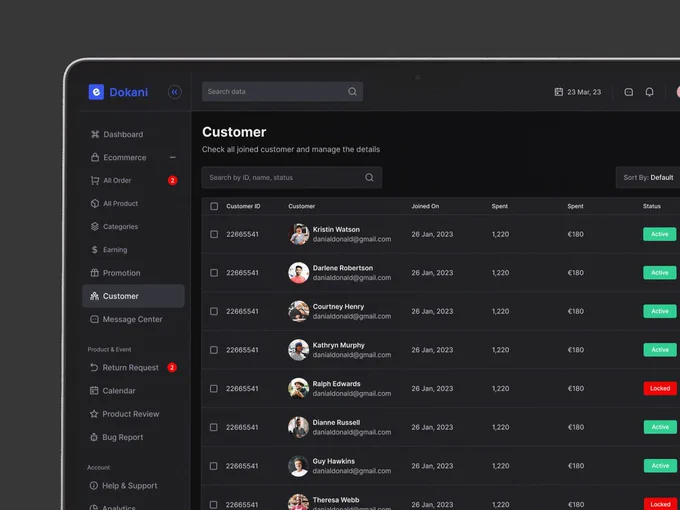Image resolution: width=680 pixels, height=510 pixels.
Task: Click the Customer column header
Action: (301, 206)
